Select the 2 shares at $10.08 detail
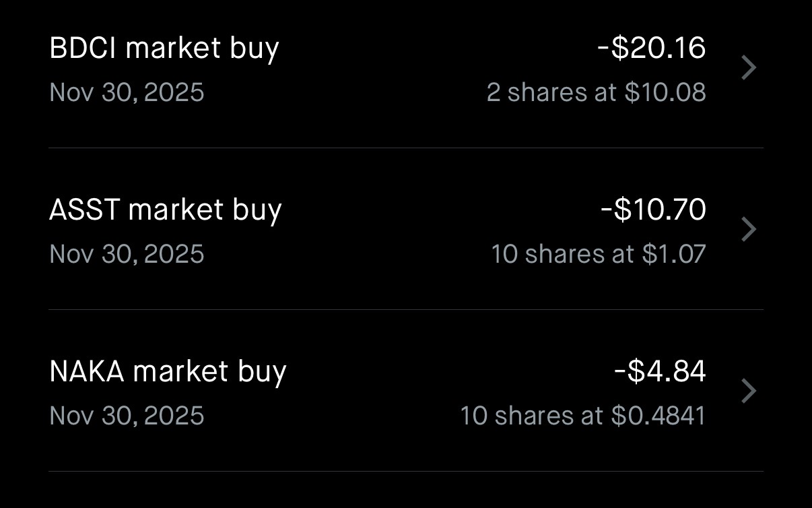Screen dimensions: 812x508 tap(596, 92)
